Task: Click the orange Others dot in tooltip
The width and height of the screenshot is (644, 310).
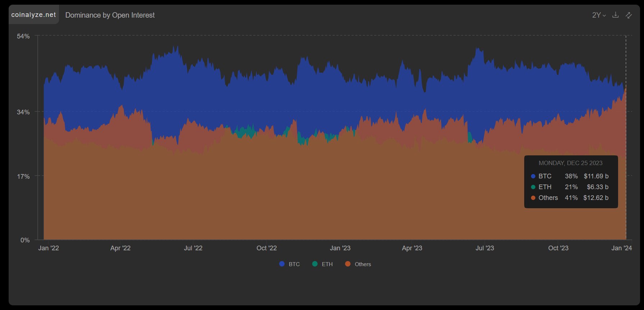Action: click(533, 198)
